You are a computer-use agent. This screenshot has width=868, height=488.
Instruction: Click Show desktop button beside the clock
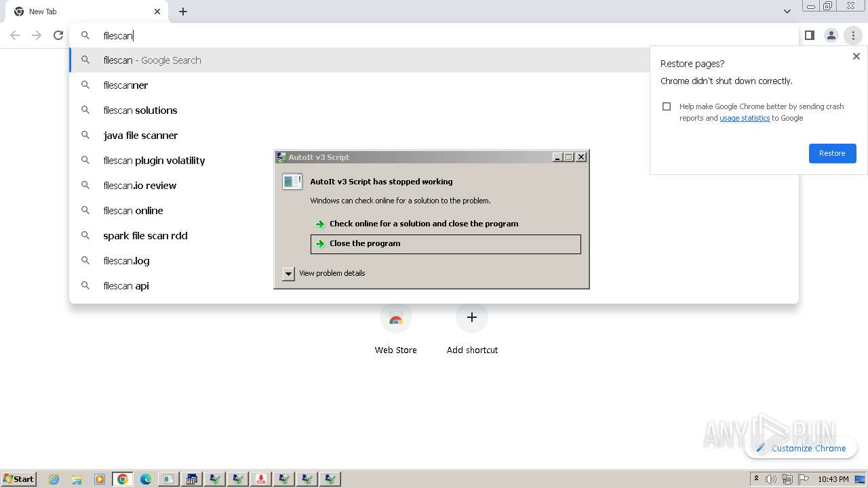pos(861,479)
